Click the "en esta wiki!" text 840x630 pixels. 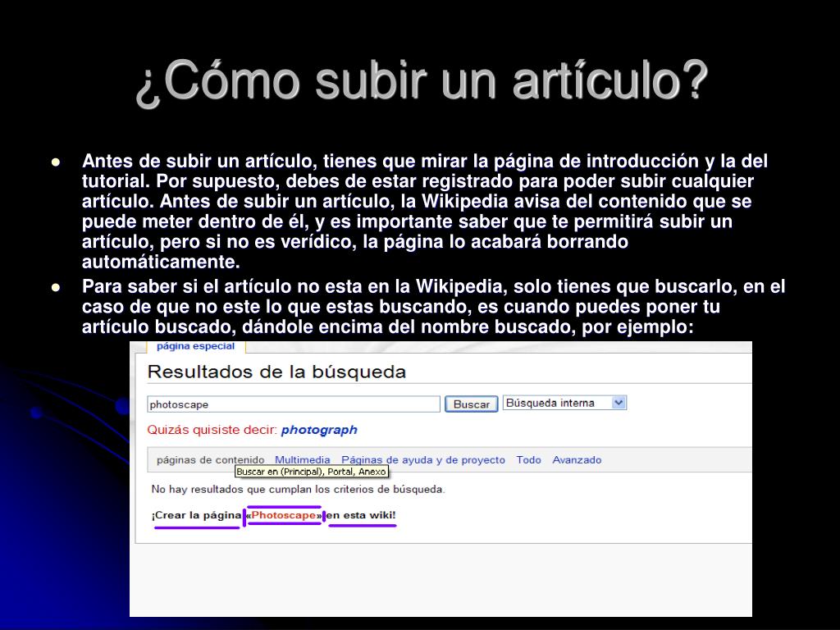point(361,515)
